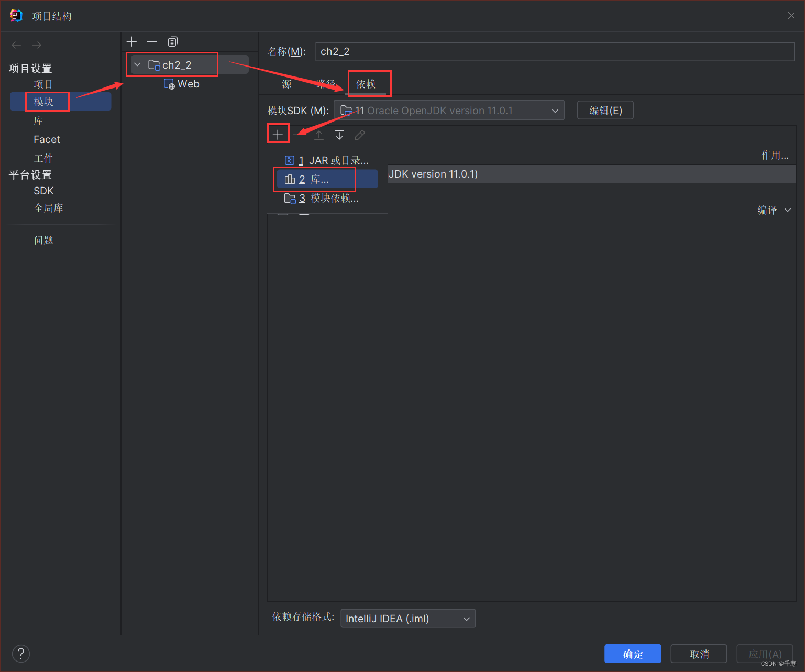Choose 1 JAR 或目录... from popup

tap(327, 160)
